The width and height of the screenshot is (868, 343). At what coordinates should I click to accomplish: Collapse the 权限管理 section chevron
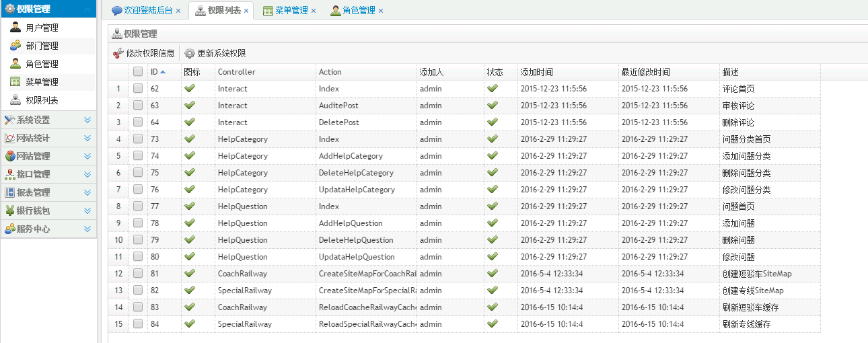(x=87, y=9)
